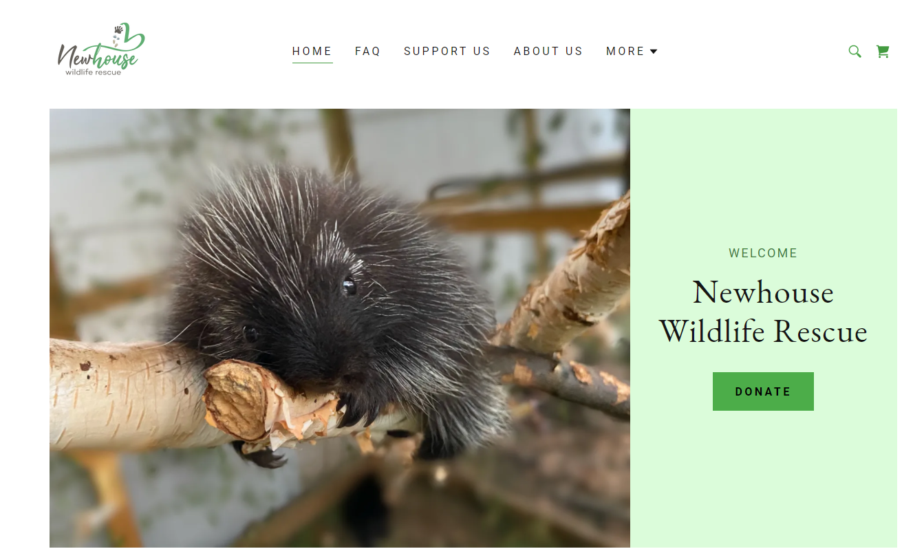924x560 pixels.
Task: Select the Wildlife Rescue heading line
Action: tap(763, 332)
